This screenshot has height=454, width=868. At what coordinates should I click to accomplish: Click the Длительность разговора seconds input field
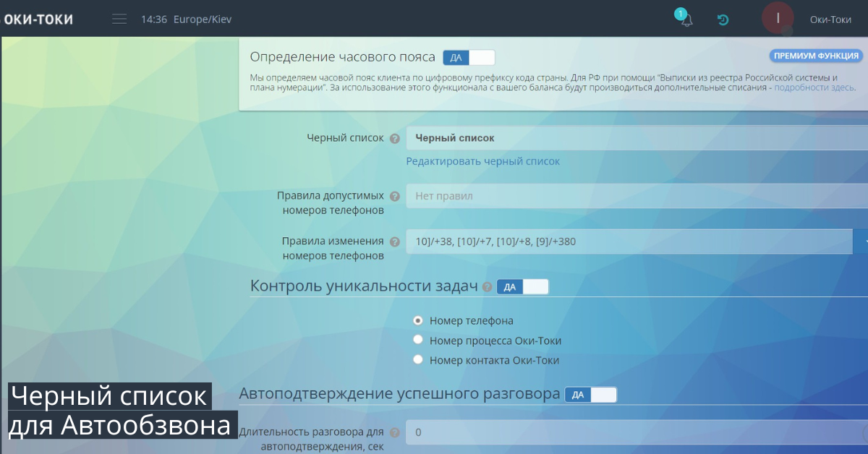(637, 433)
